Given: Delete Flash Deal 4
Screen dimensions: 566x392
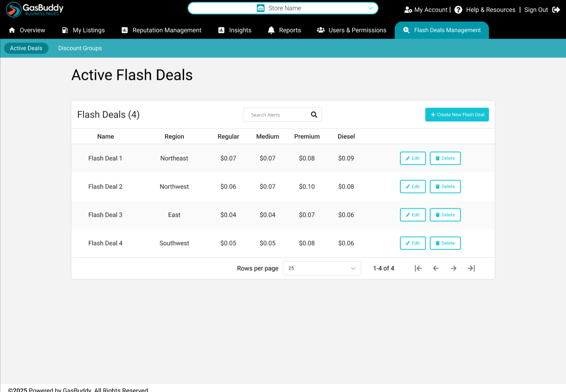Looking at the screenshot, I should pos(445,243).
